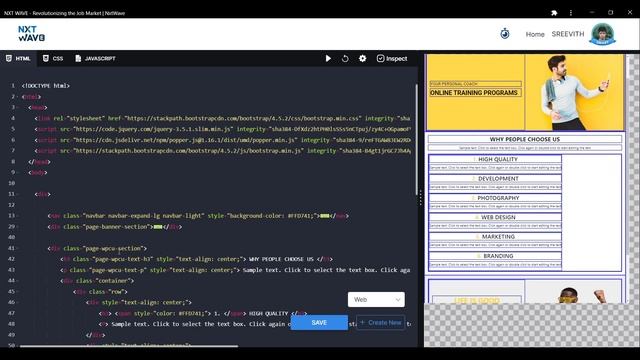Collapse the div fold on line 11

[x=18, y=194]
